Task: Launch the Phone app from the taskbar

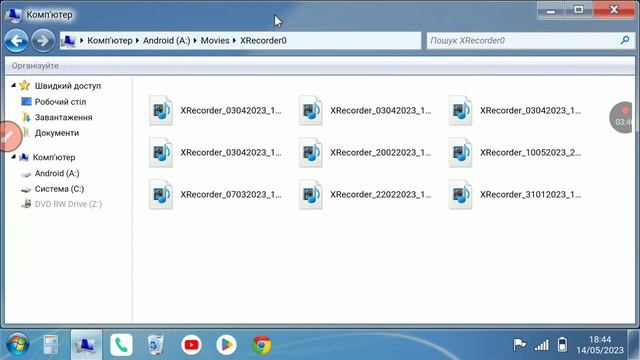Action: (121, 345)
